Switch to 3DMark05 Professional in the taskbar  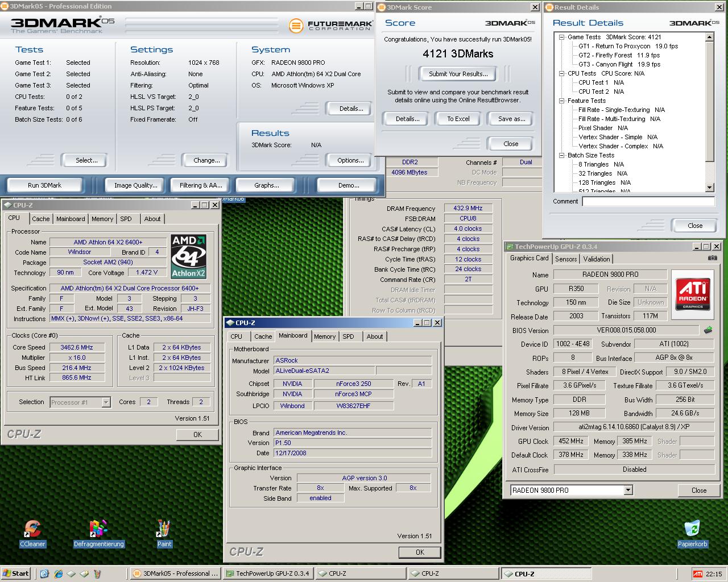175,573
